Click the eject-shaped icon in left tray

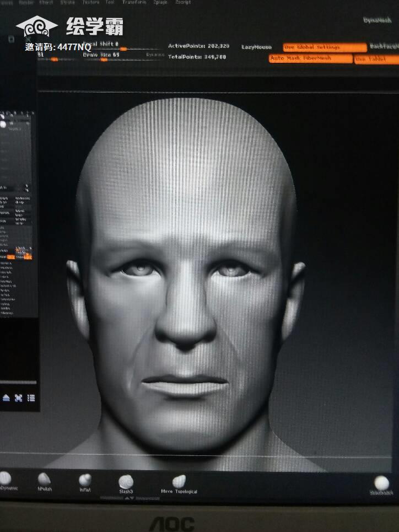(x=6, y=398)
